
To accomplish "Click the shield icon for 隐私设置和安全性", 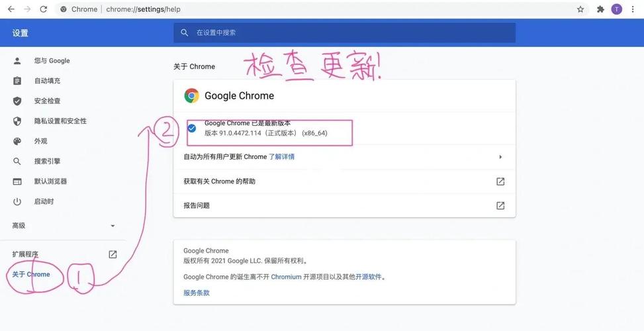I will 17,121.
